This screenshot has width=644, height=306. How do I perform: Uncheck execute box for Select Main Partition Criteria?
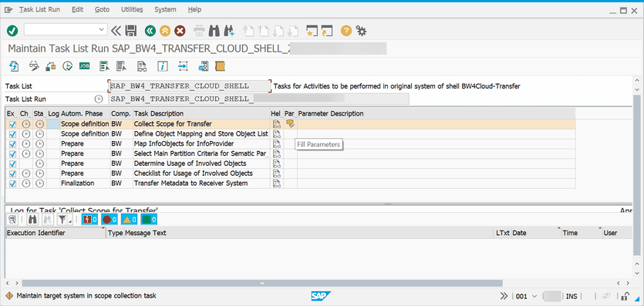[12, 154]
